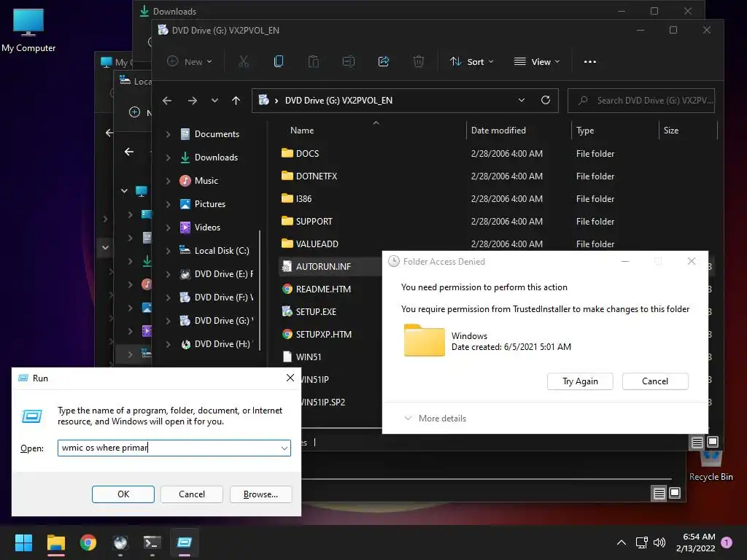Image resolution: width=747 pixels, height=560 pixels.
Task: Expand the Documents tree node
Action: pos(168,134)
